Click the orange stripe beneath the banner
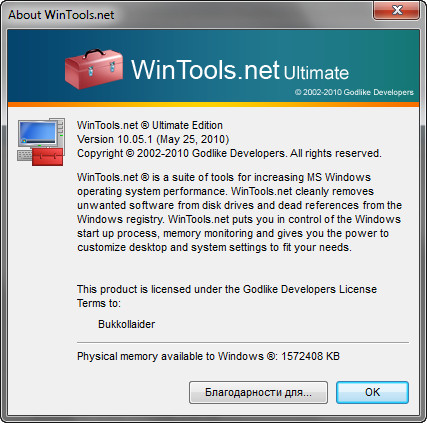The image size is (427, 423). [x=213, y=104]
